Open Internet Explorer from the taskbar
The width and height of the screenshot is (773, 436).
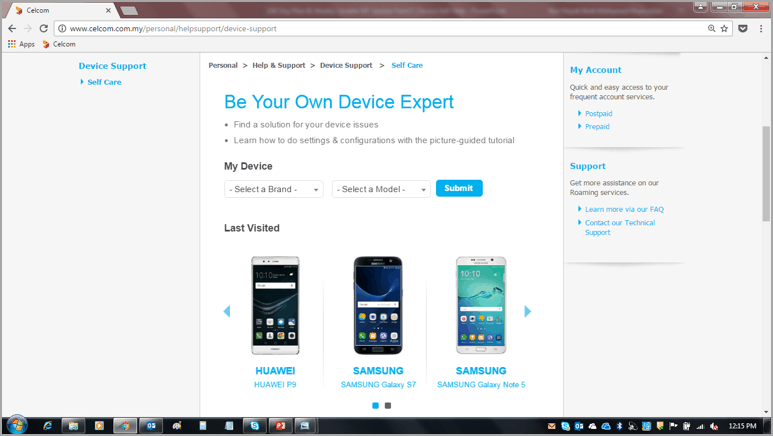[x=47, y=426]
